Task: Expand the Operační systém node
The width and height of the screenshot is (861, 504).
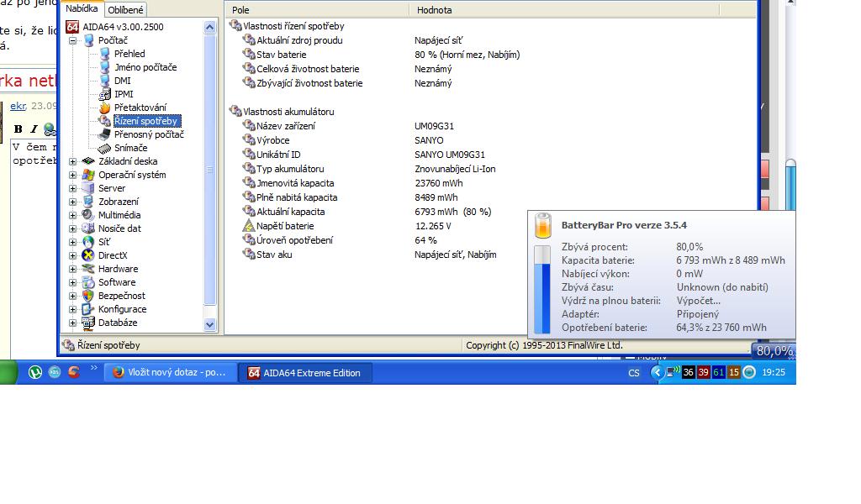Action: coord(72,175)
